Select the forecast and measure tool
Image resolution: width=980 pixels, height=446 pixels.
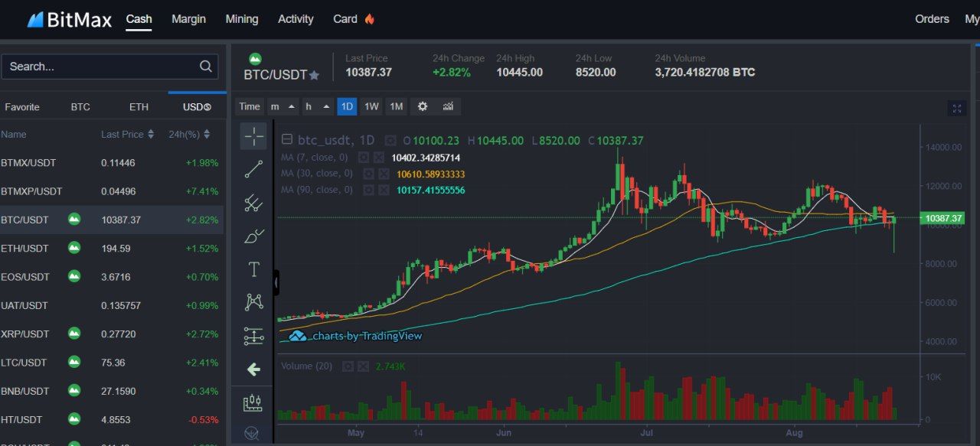point(253,336)
